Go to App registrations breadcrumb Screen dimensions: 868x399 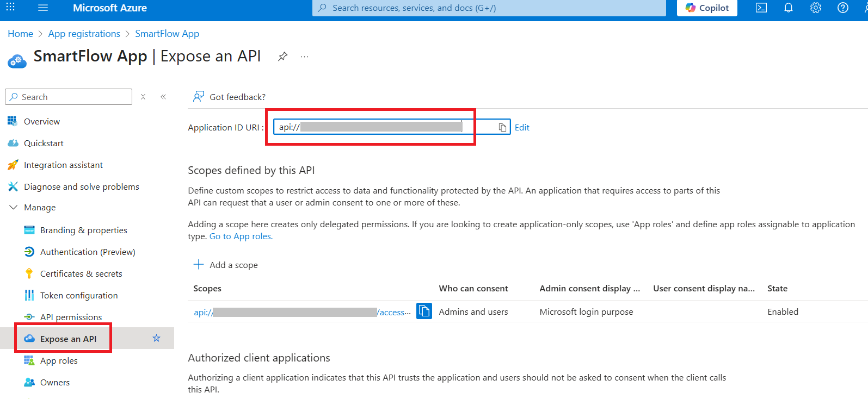(84, 34)
